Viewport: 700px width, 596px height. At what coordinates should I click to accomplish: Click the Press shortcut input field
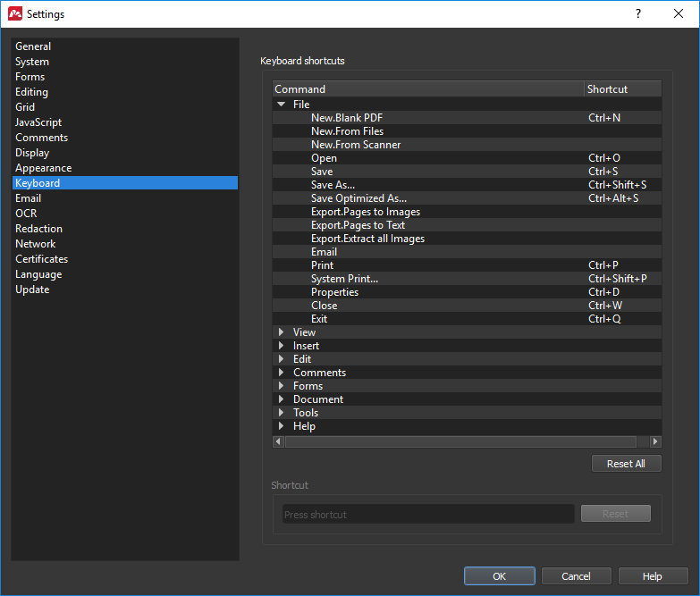point(428,514)
